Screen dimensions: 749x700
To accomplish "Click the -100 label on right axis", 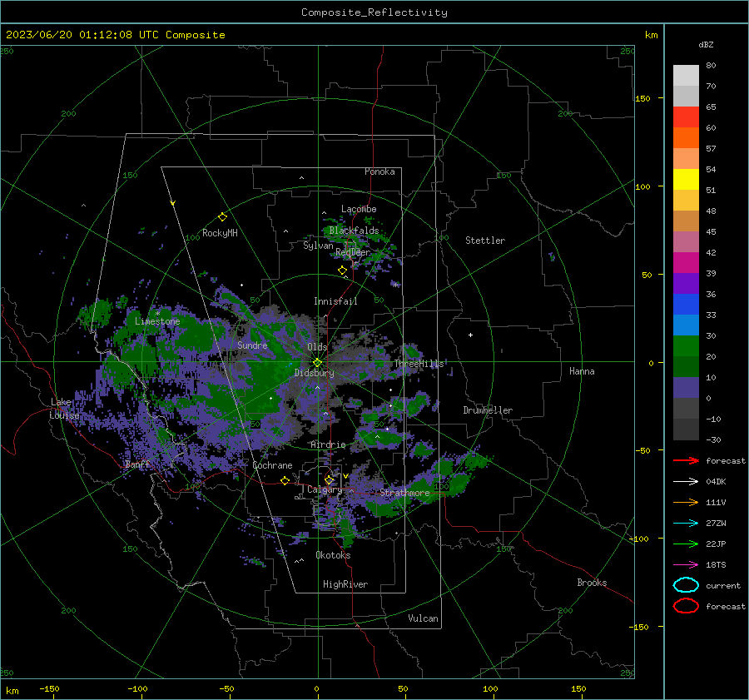I will coord(638,539).
